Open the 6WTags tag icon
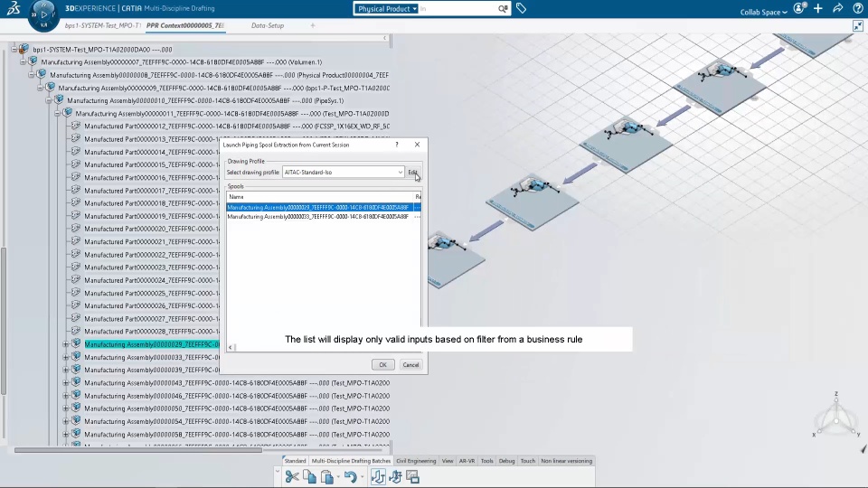This screenshot has width=868, height=488. tap(521, 8)
